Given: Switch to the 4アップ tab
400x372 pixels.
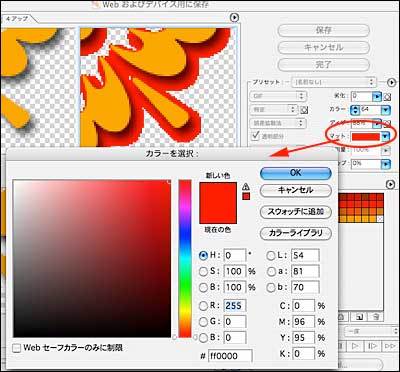Looking at the screenshot, I should pos(17,19).
